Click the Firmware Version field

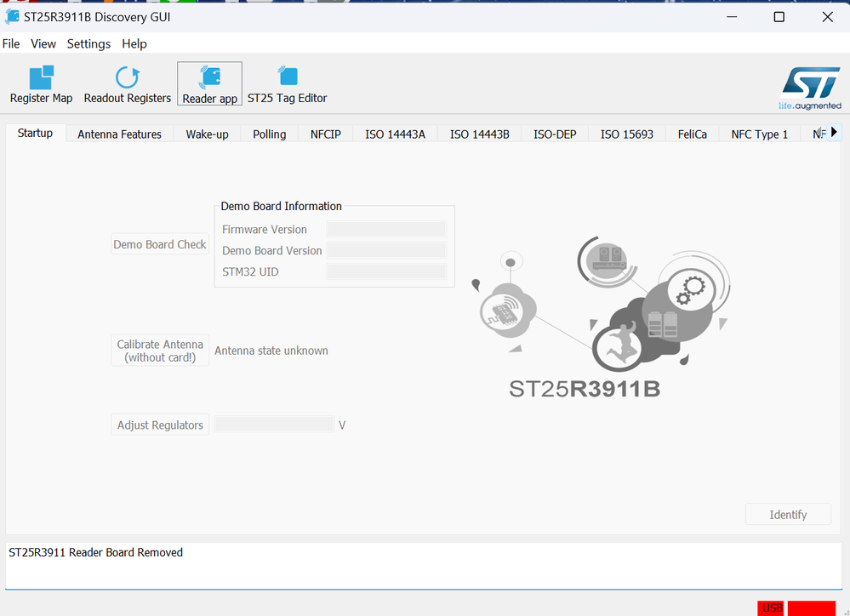(x=386, y=230)
